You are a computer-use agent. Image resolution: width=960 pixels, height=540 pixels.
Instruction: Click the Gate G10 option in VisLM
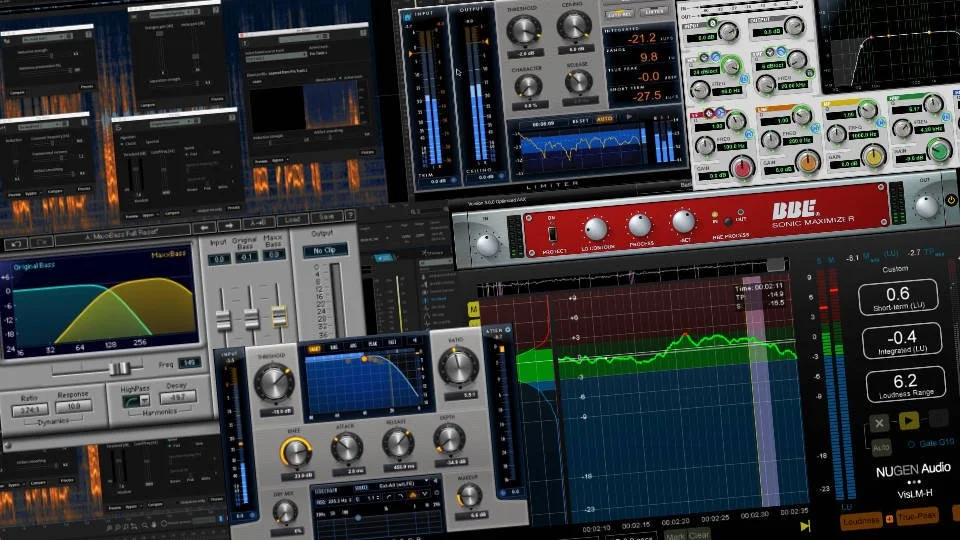coord(931,443)
